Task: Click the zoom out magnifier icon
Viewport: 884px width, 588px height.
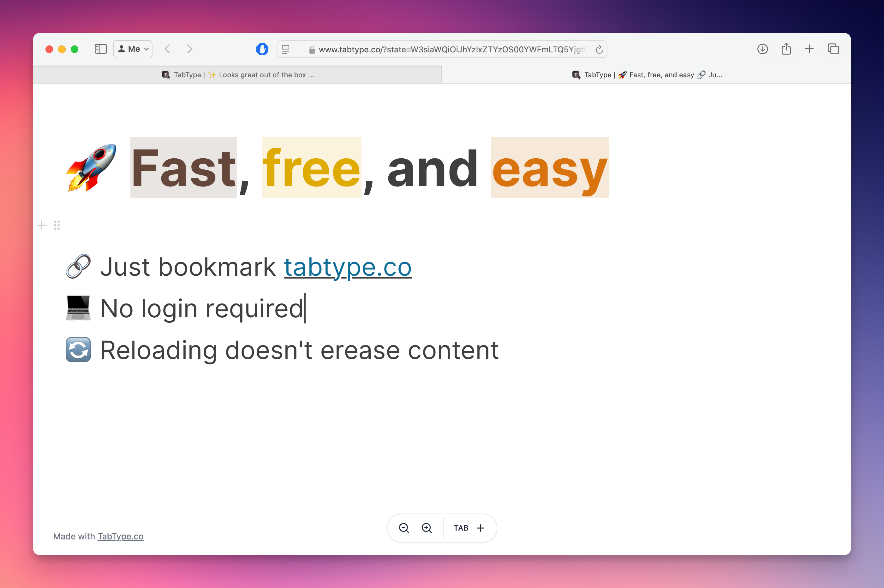Action: 404,528
